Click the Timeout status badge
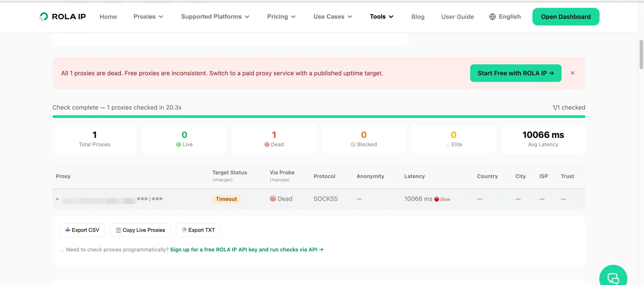644x285 pixels. [x=226, y=199]
